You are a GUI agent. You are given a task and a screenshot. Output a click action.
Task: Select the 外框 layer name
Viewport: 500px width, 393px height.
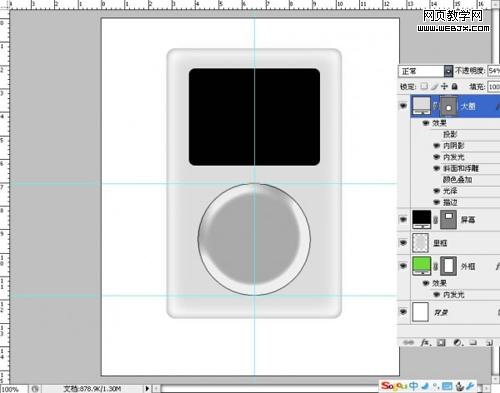pos(468,266)
